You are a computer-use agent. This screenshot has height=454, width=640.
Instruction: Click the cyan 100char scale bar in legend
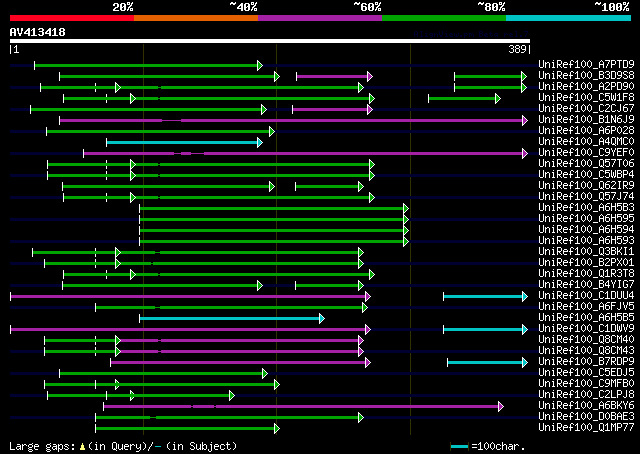tap(459, 446)
